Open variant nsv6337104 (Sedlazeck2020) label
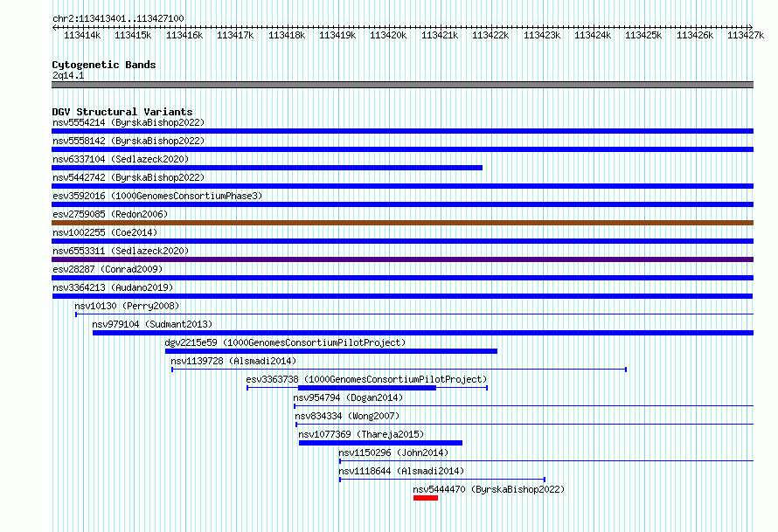Screen dimensions: 778x532 pyautogui.click(x=121, y=159)
